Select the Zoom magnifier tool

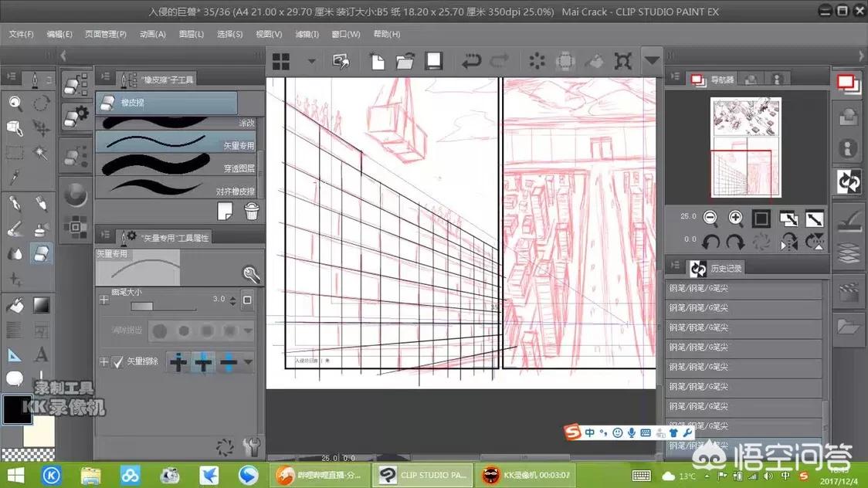click(x=15, y=103)
